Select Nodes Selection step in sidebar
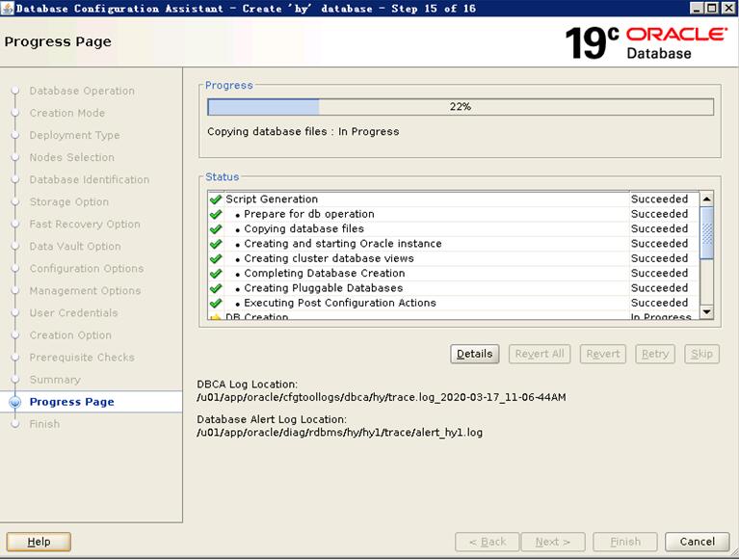 pyautogui.click(x=71, y=157)
